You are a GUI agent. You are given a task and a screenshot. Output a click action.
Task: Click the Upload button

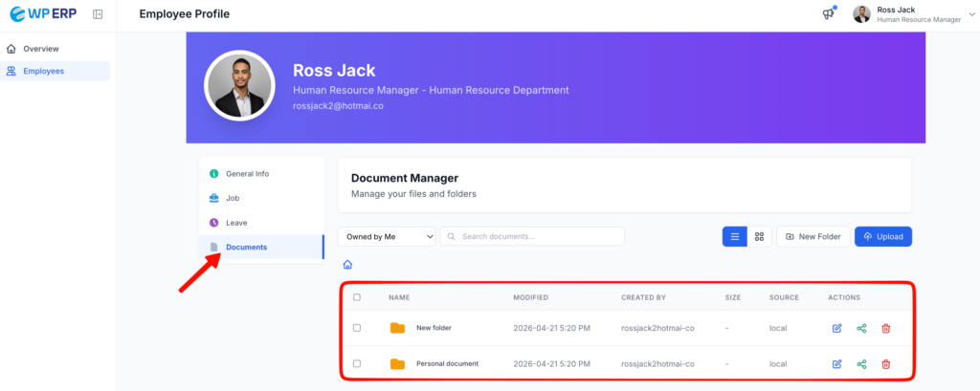(x=882, y=236)
